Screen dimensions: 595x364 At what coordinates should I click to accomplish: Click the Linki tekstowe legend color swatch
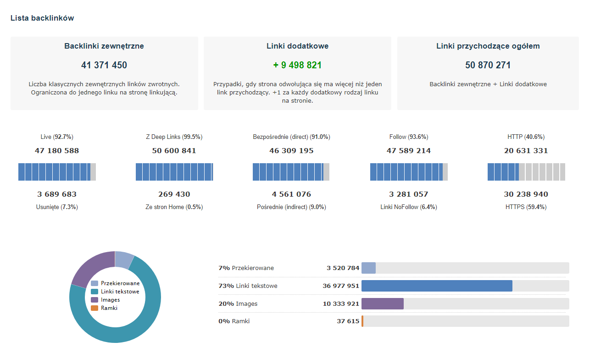click(95, 292)
